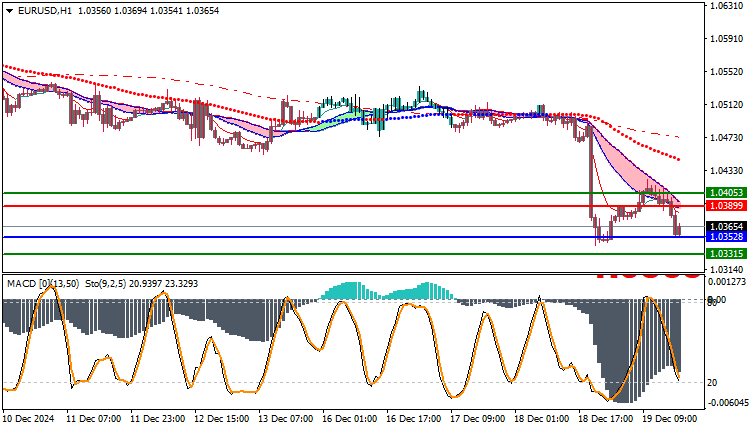Click the 10 Dec 2024 time label
The height and width of the screenshot is (430, 750).
click(29, 419)
